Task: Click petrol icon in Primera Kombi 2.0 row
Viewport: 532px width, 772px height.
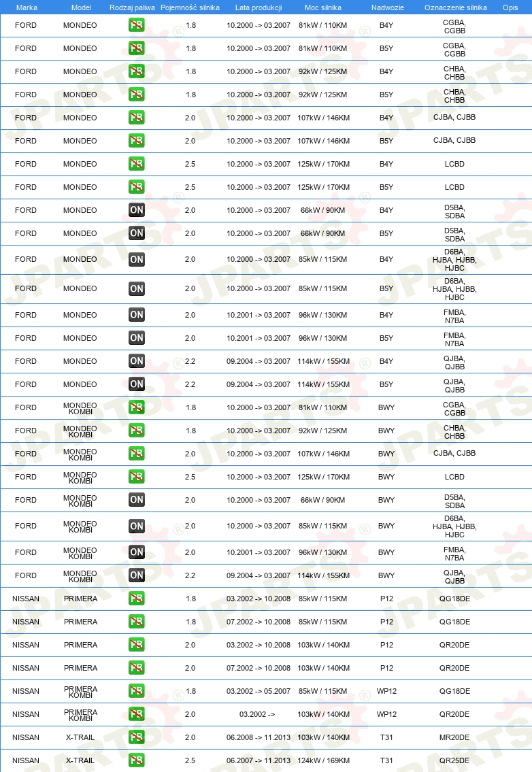Action: click(x=137, y=714)
